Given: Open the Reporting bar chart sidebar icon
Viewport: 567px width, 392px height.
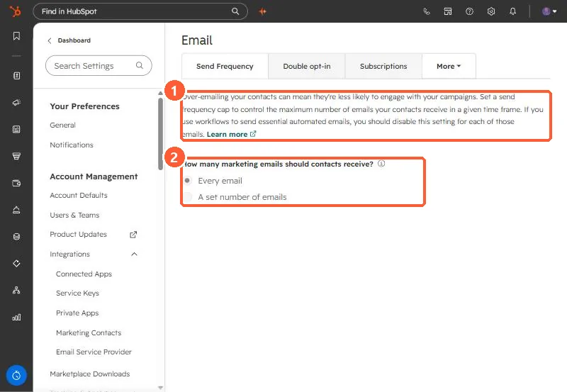Looking at the screenshot, I should click(x=16, y=317).
